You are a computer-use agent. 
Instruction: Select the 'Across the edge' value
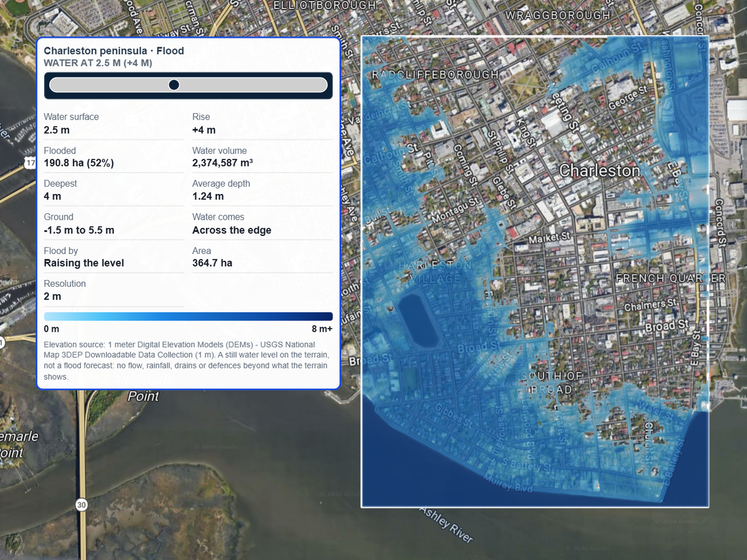(232, 230)
